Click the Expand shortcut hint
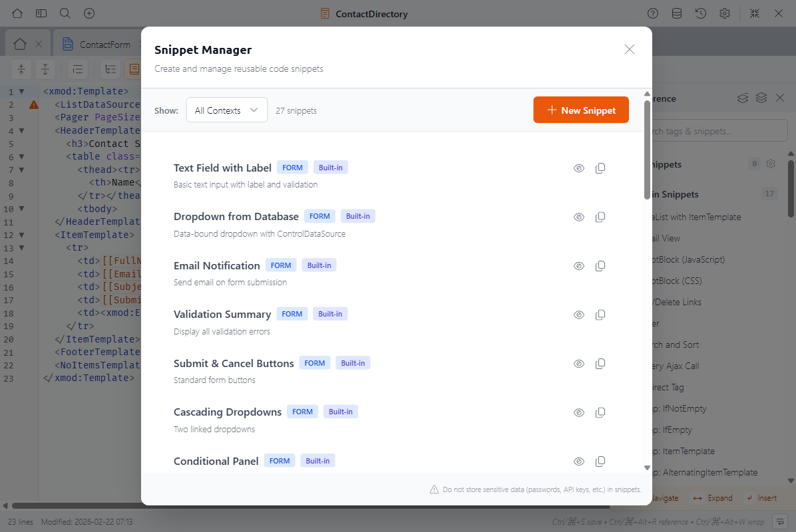796x532 pixels. (713, 498)
